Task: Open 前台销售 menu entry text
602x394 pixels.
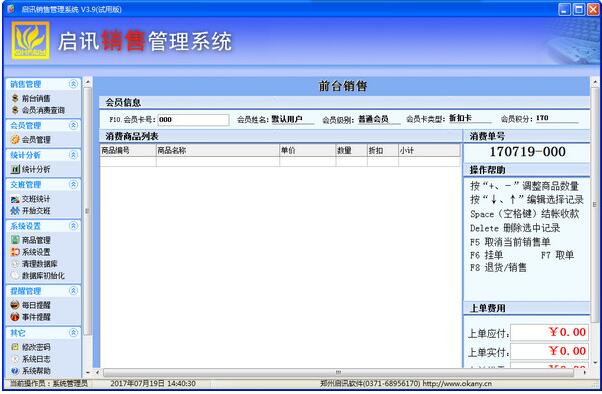Action: pos(36,99)
